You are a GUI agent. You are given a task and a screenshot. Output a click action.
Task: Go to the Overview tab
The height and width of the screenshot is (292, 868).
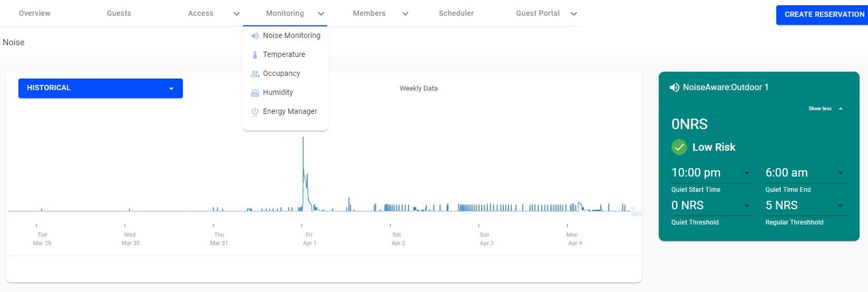(x=35, y=13)
